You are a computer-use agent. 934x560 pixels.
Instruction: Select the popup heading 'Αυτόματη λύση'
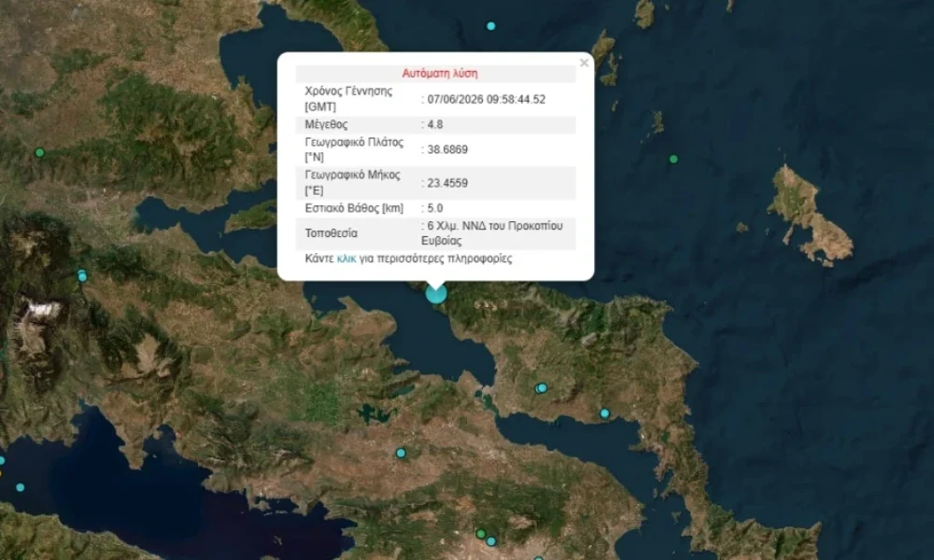pyautogui.click(x=440, y=73)
